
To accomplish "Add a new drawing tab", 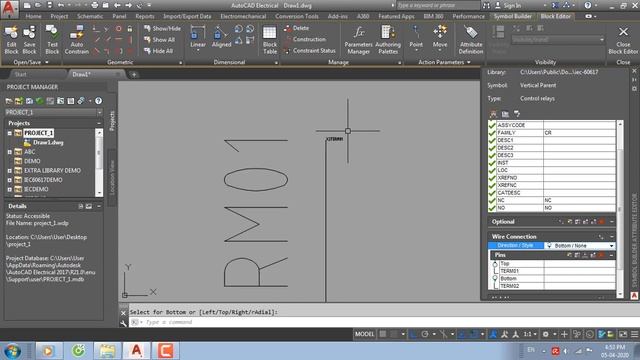I will tap(134, 74).
